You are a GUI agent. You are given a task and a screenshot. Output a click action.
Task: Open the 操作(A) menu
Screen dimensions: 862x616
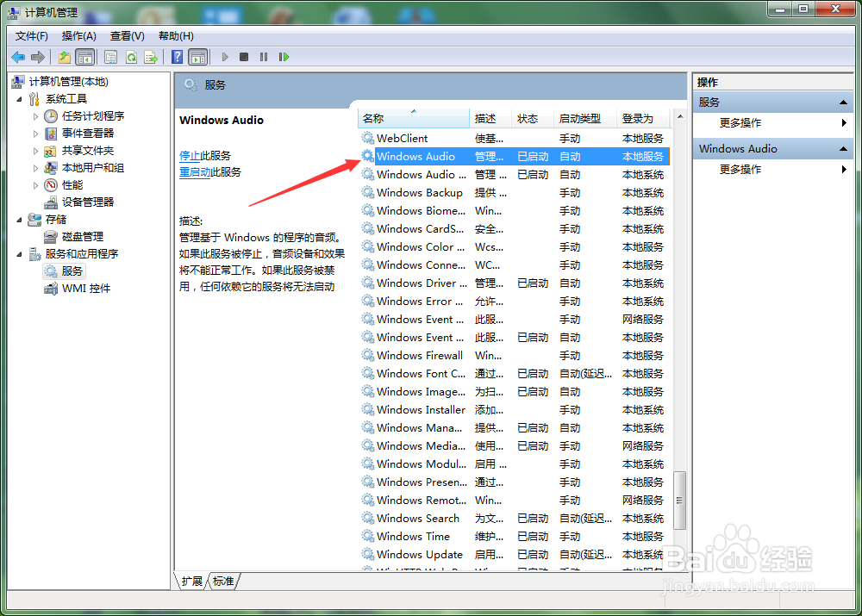click(x=78, y=36)
